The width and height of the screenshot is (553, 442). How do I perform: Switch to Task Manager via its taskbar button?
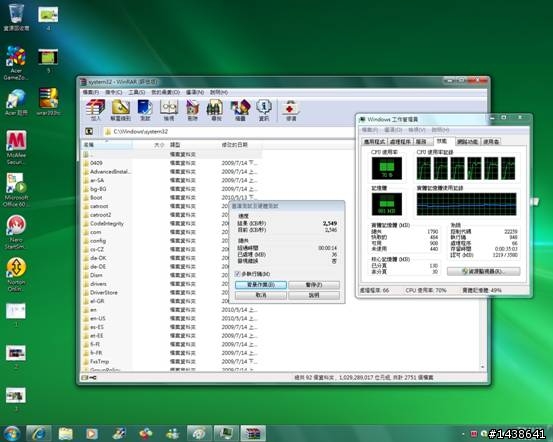(x=226, y=434)
